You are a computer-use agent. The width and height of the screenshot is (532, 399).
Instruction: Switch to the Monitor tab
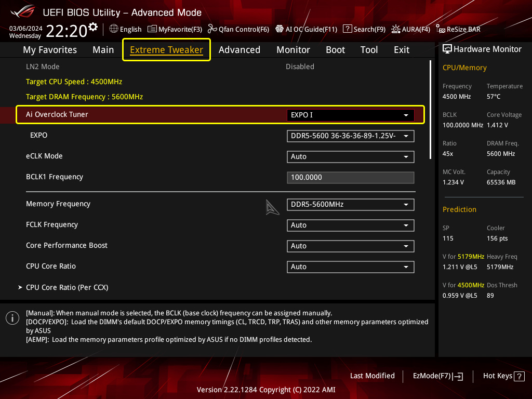point(293,50)
